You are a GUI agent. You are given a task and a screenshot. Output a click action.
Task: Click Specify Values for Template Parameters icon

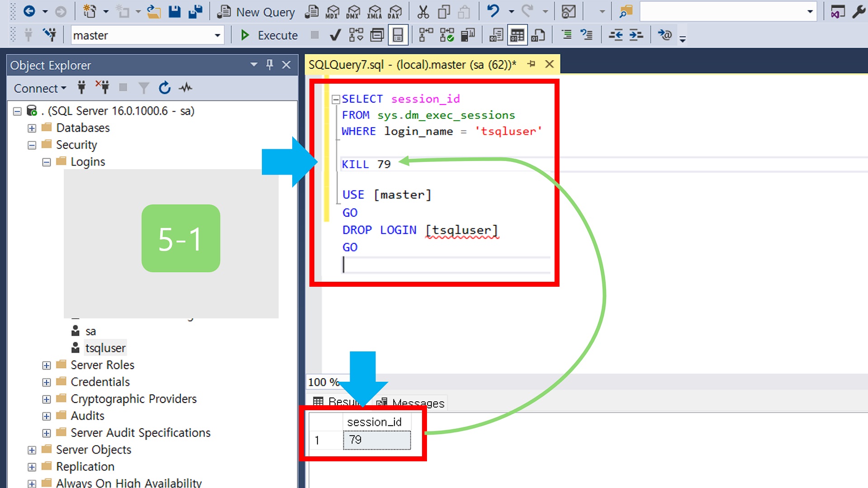pyautogui.click(x=664, y=35)
